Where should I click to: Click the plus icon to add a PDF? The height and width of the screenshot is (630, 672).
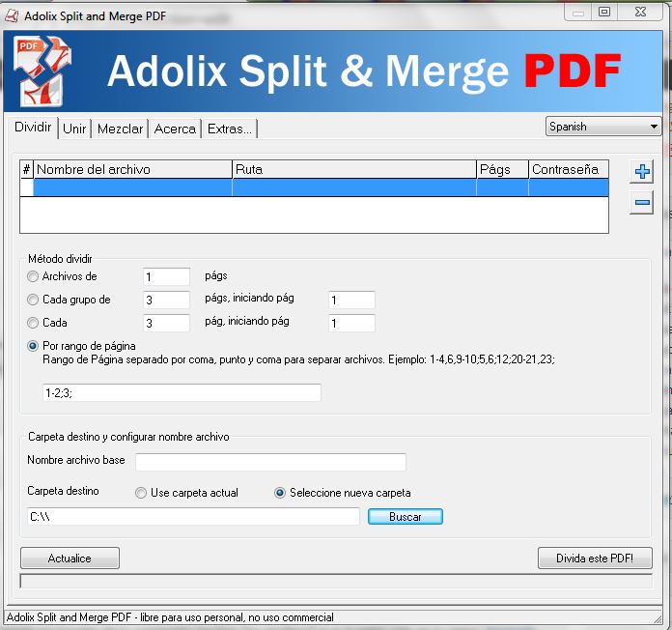point(641,172)
